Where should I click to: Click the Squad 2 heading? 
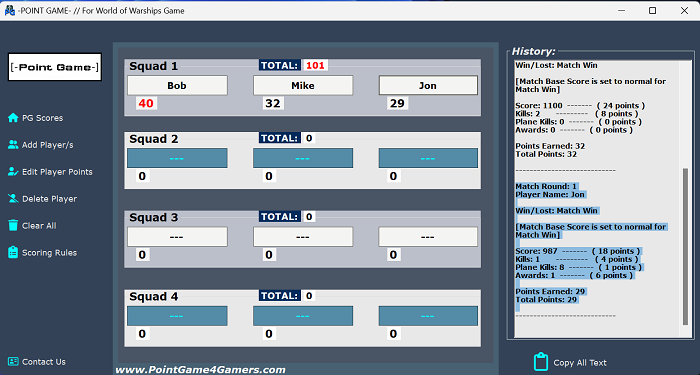[x=154, y=139]
